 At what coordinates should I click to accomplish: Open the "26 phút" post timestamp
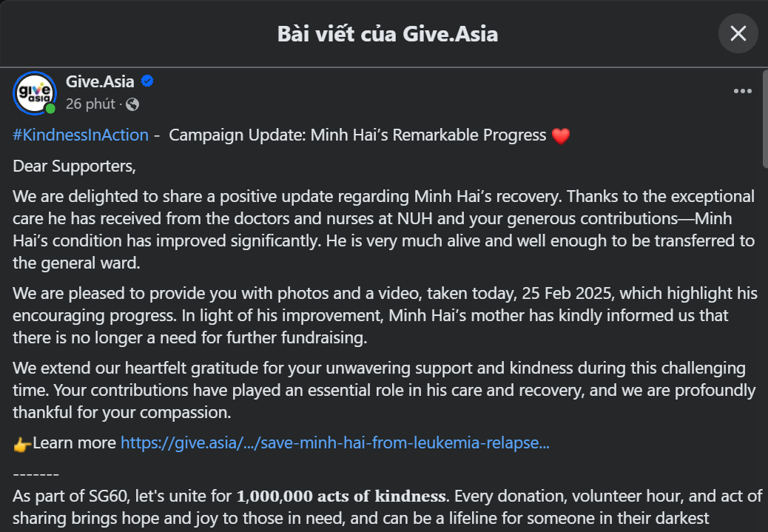[x=90, y=104]
